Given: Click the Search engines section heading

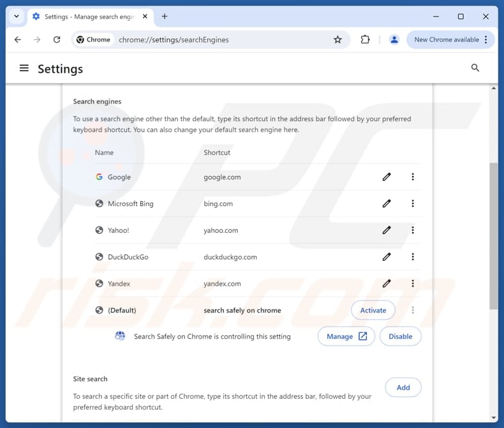Looking at the screenshot, I should pos(97,101).
